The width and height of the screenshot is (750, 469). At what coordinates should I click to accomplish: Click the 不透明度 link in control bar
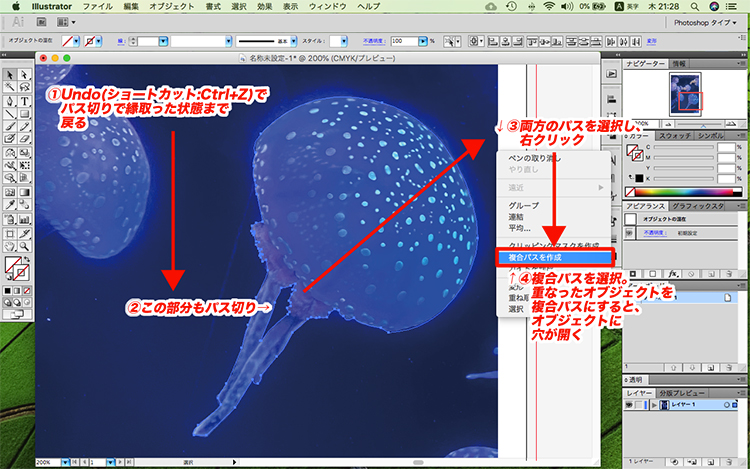click(374, 42)
